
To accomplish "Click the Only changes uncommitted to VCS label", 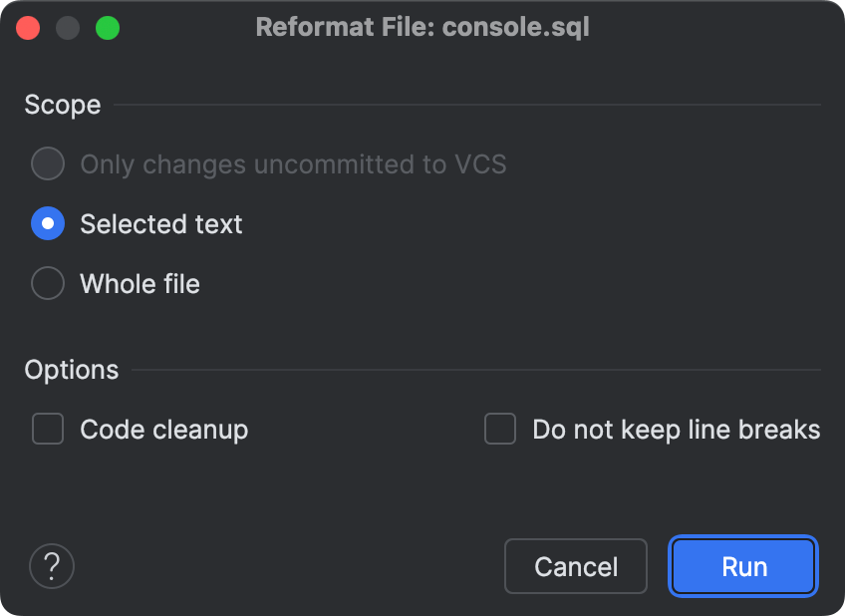I will [x=294, y=164].
